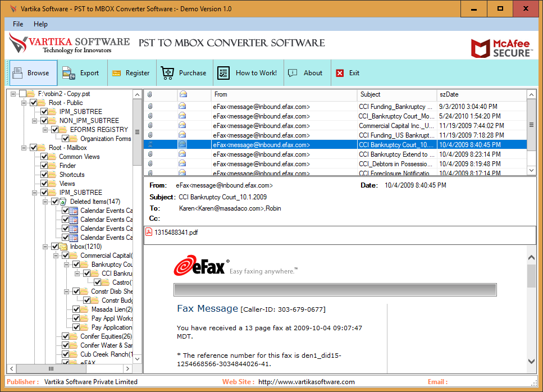
Task: Select message CCI_Debtors in Possessio...
Action: [x=335, y=164]
